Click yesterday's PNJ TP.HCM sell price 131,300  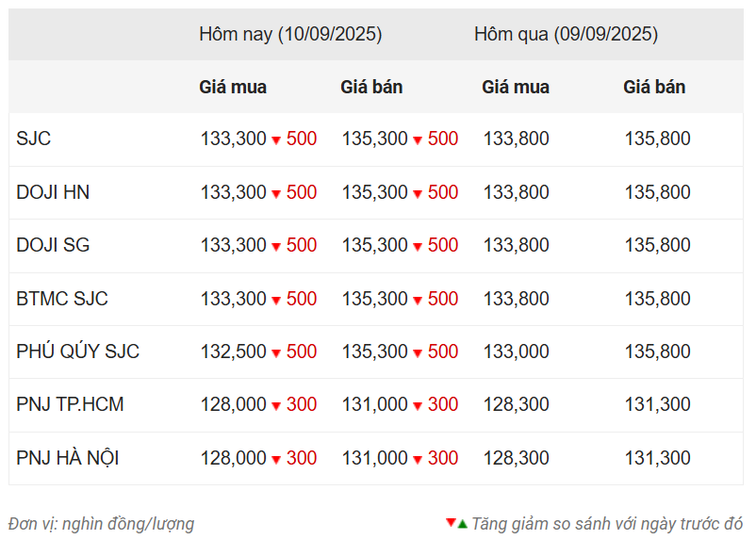click(658, 404)
